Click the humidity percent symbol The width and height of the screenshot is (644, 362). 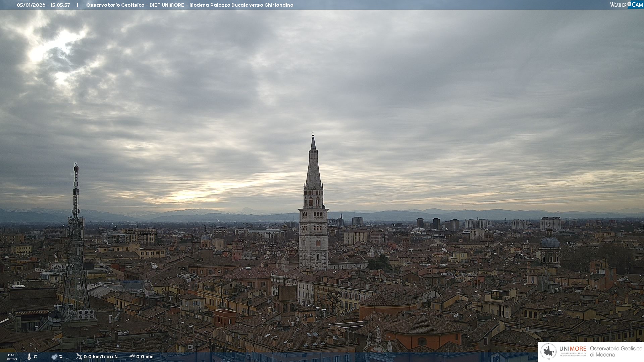[x=61, y=357]
